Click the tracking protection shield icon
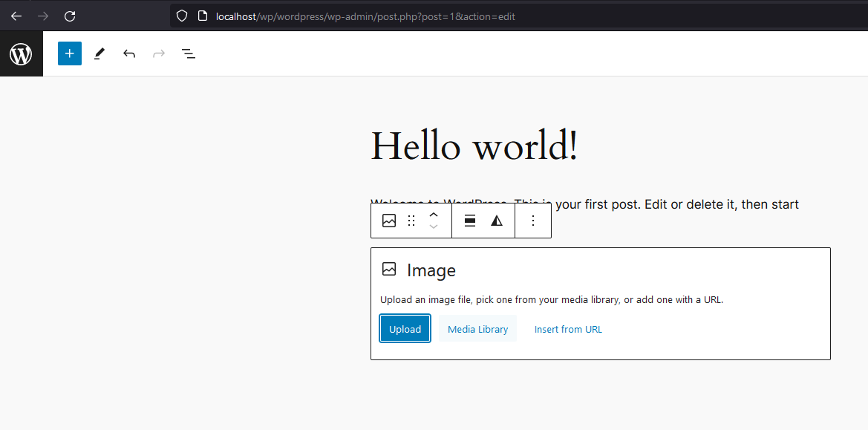Viewport: 868px width, 430px height. pyautogui.click(x=180, y=16)
